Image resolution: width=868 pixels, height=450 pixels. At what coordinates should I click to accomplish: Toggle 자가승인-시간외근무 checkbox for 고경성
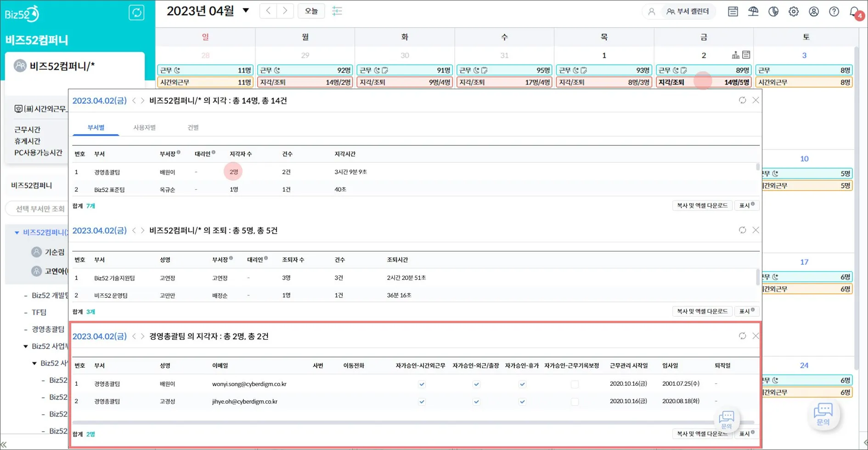pos(422,402)
